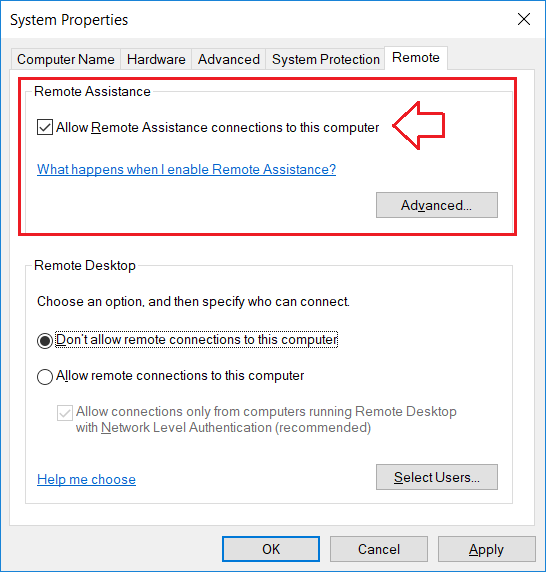Click the System Properties title bar
The image size is (546, 572).
coord(255,19)
